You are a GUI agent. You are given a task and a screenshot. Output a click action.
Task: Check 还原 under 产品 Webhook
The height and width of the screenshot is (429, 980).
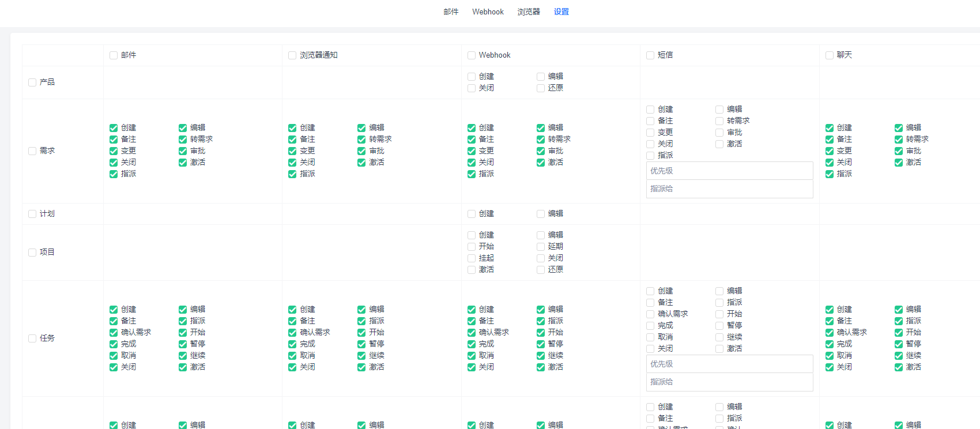pyautogui.click(x=541, y=88)
